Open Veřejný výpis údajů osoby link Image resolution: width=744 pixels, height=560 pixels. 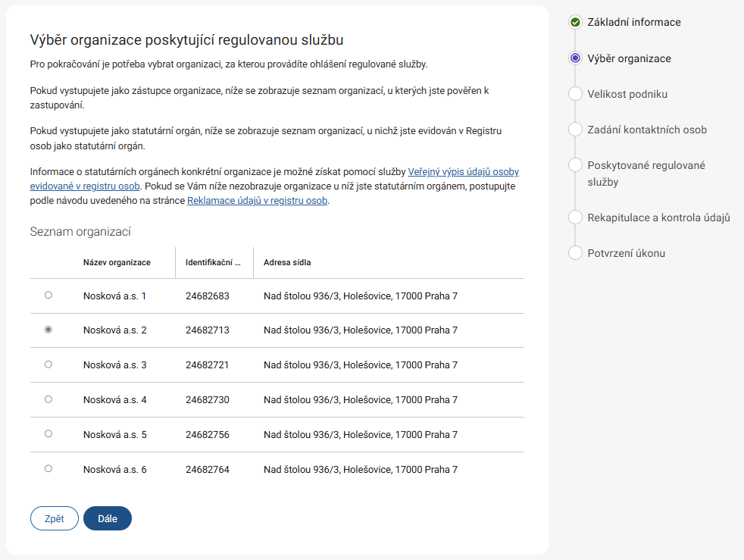463,172
